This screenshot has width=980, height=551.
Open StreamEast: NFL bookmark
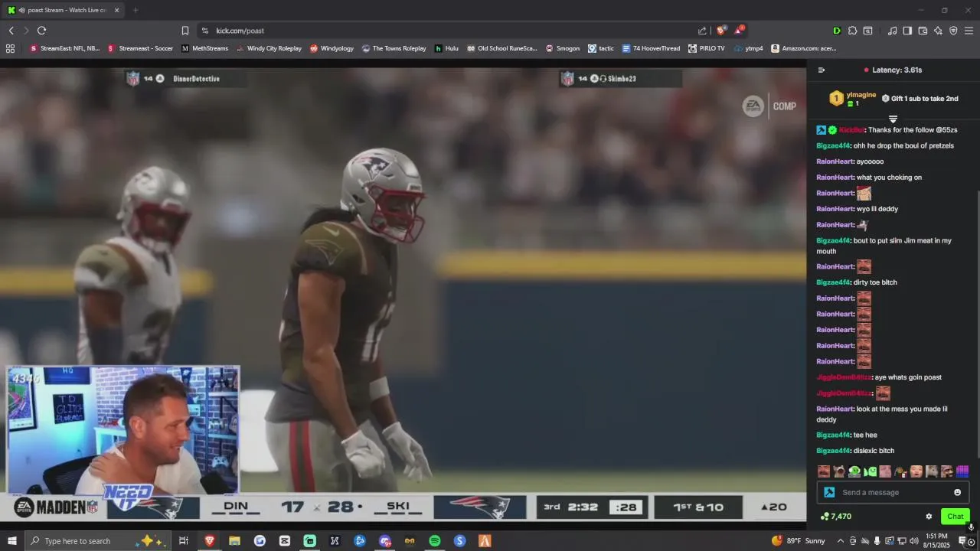pyautogui.click(x=64, y=48)
